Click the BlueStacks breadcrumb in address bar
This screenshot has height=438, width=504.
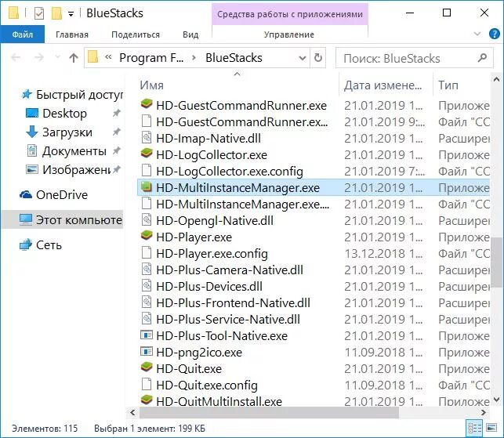234,58
